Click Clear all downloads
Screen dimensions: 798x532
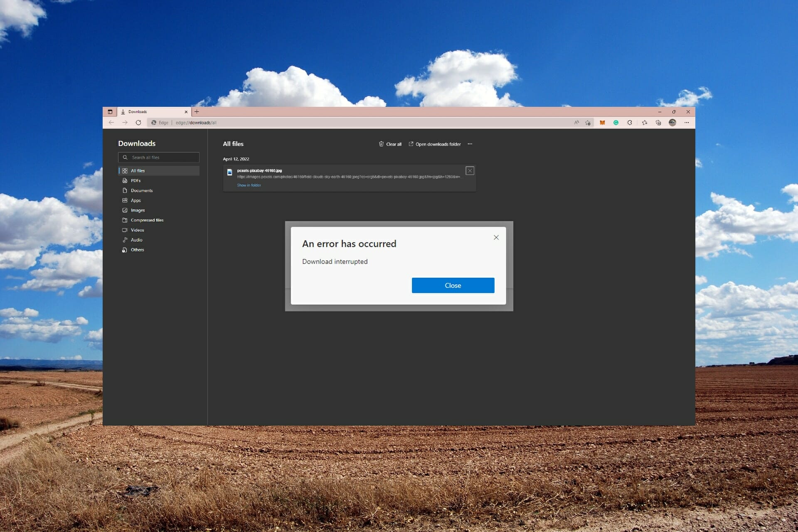coord(390,144)
